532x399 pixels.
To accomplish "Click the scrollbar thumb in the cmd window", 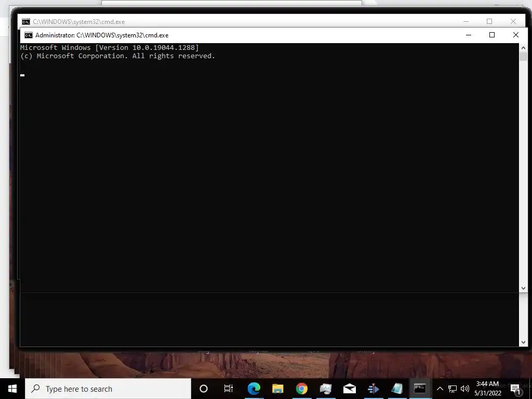I will [x=523, y=56].
